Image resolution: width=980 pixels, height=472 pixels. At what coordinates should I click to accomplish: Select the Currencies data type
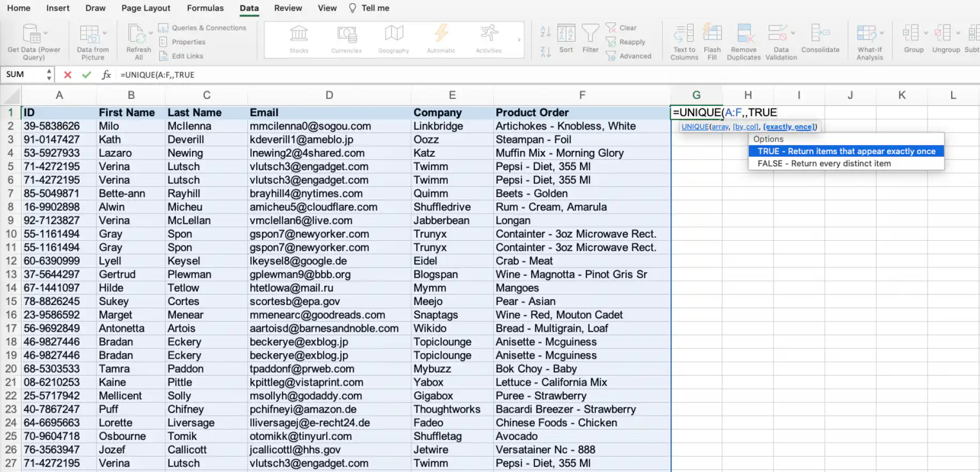(347, 39)
